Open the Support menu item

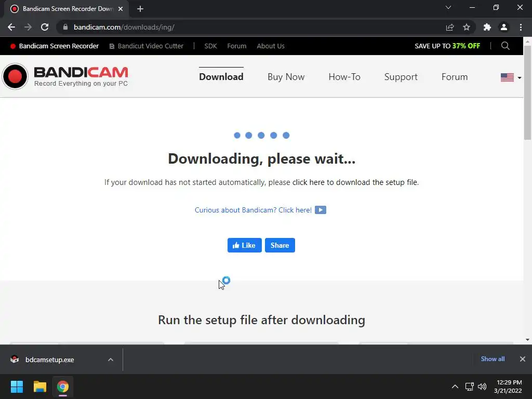tap(401, 77)
